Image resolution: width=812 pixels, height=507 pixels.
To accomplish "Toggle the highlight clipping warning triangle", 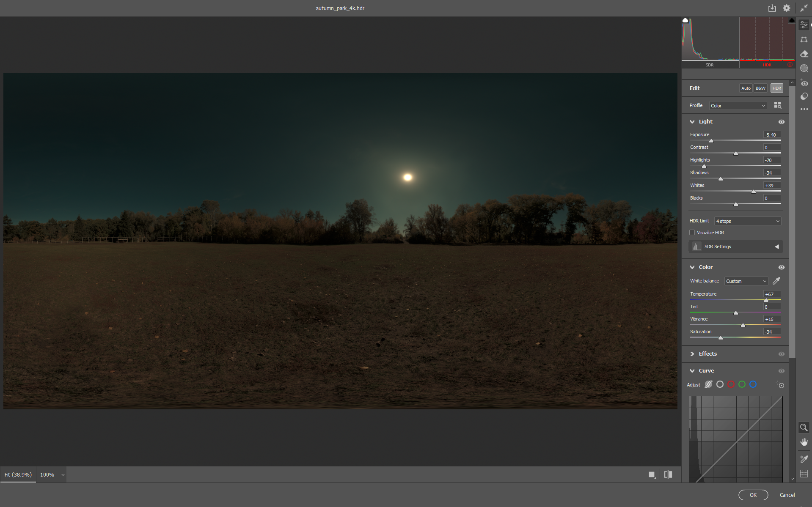I will click(x=792, y=20).
